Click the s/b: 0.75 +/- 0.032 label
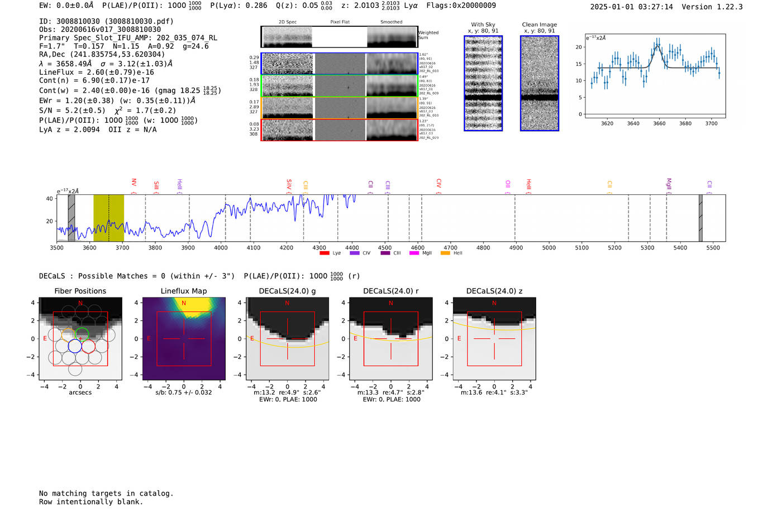 (184, 392)
